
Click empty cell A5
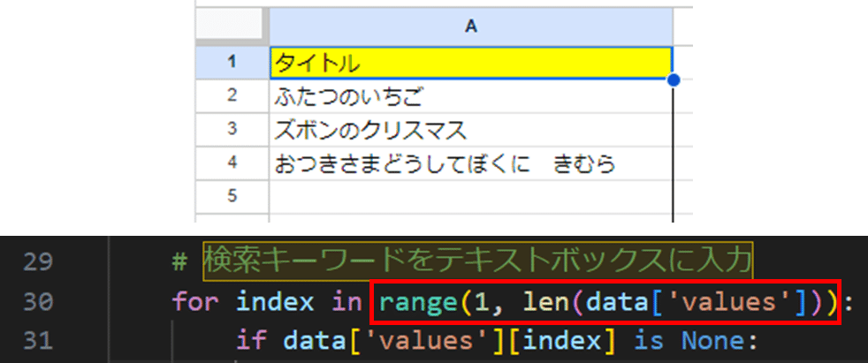click(x=471, y=196)
